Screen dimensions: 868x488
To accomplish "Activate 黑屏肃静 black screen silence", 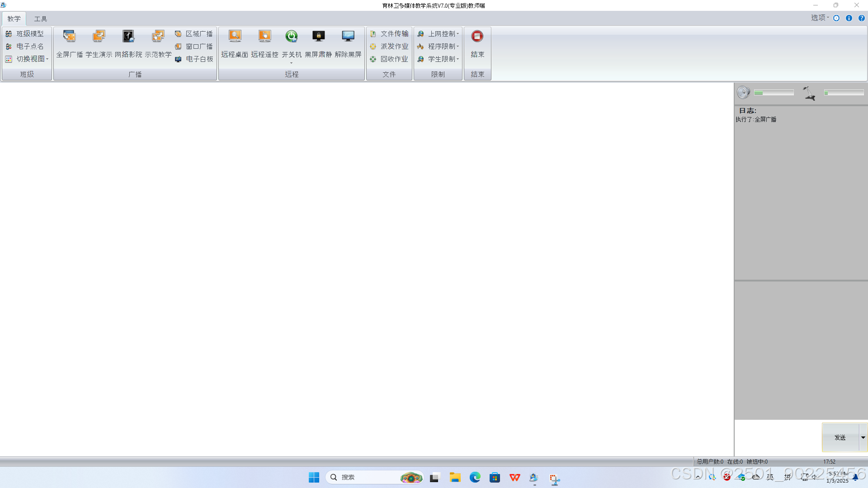I will tap(318, 43).
